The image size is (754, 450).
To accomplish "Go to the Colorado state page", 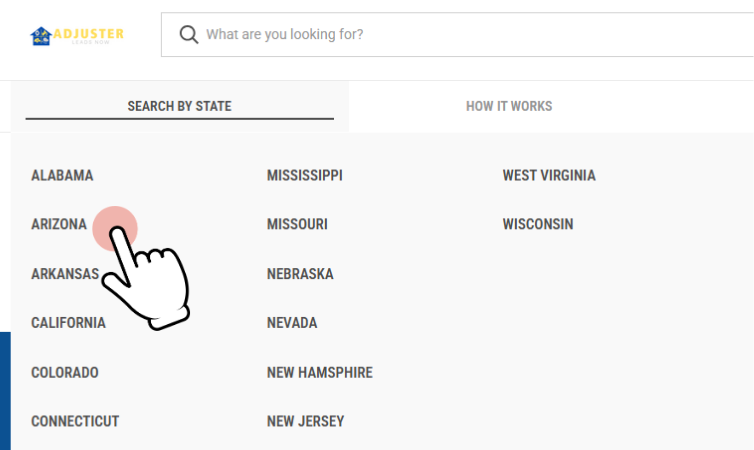I will point(65,372).
